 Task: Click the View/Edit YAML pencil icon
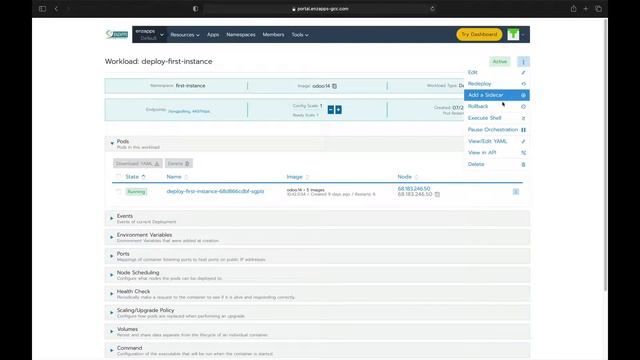point(523,141)
